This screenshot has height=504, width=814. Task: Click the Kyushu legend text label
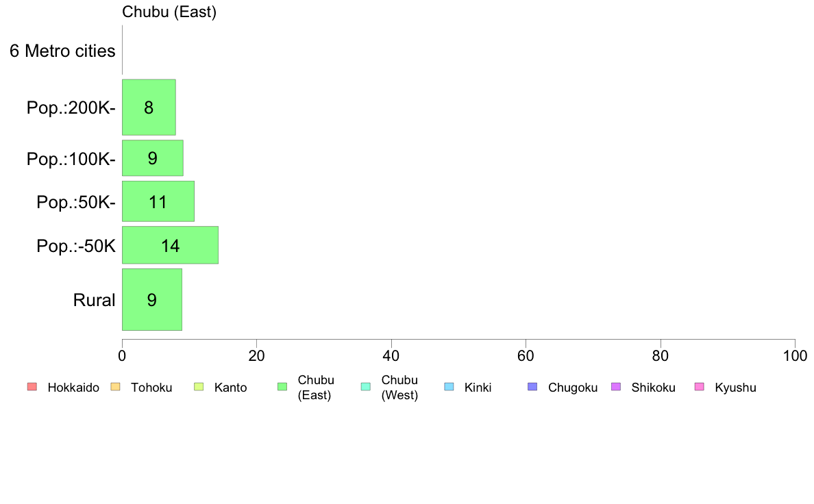(x=735, y=388)
